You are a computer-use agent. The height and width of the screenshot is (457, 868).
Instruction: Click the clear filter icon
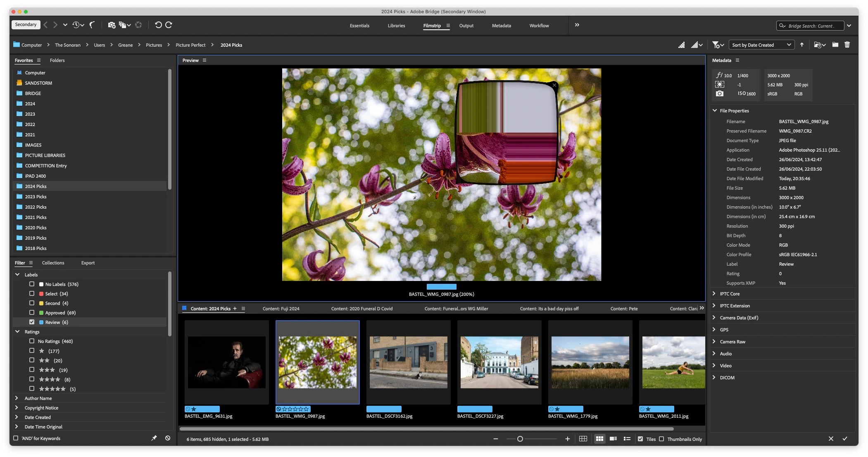point(168,438)
